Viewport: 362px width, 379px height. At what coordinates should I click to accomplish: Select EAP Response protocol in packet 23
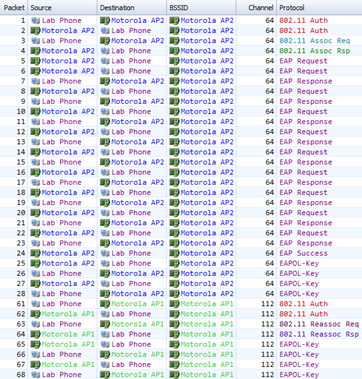coord(306,243)
